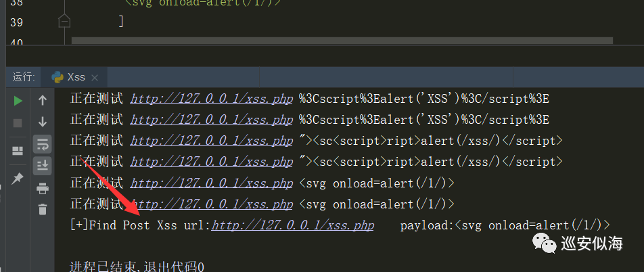
Task: Click the first %3Cscript%3Ealert('XSS') payload text
Action: [424, 99]
